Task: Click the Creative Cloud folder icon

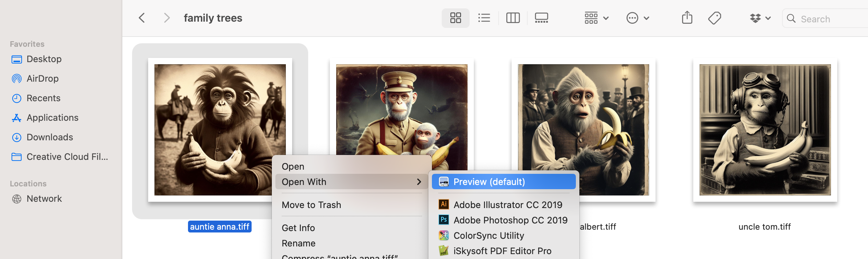Action: pos(16,157)
